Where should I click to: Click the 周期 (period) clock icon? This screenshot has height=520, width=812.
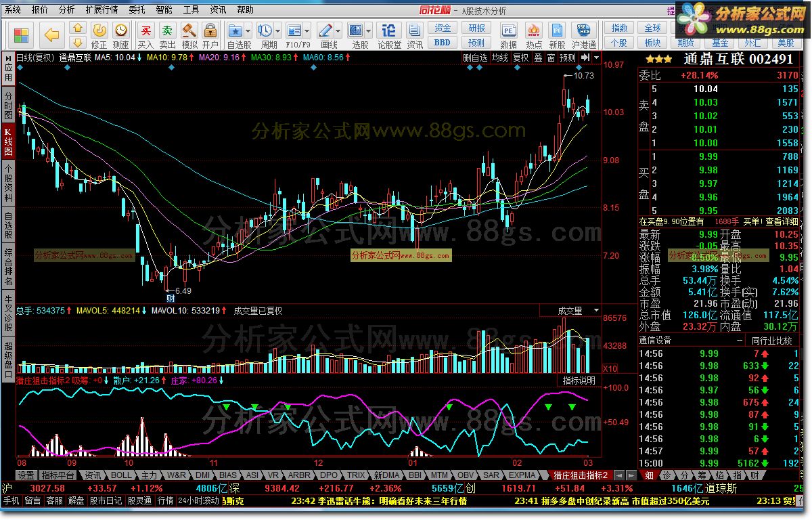coord(265,30)
